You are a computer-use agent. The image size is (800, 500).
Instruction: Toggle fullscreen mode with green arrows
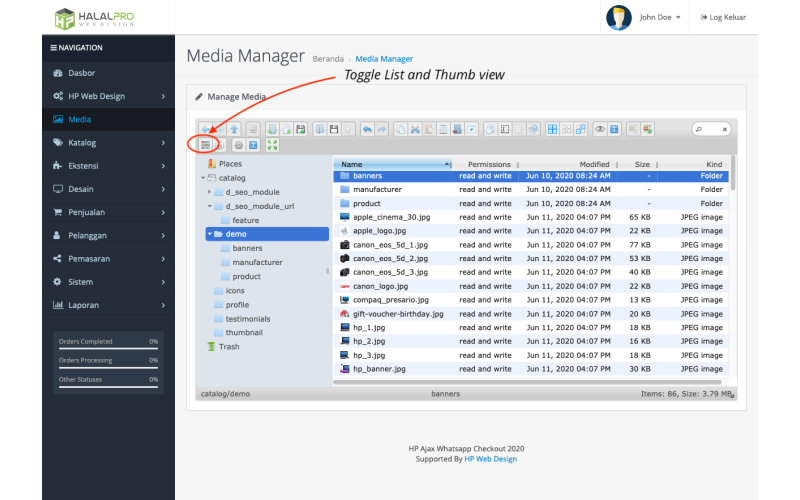272,145
